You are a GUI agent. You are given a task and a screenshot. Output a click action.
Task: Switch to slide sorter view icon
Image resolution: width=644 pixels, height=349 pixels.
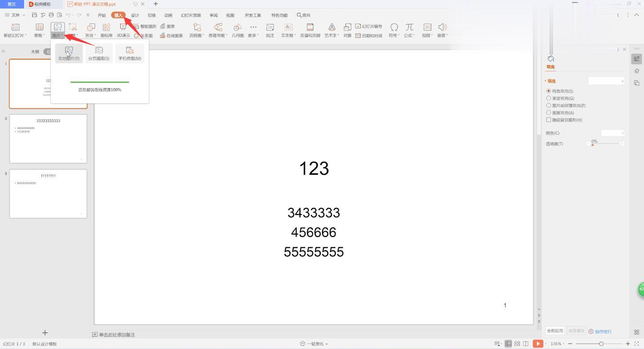(517, 344)
